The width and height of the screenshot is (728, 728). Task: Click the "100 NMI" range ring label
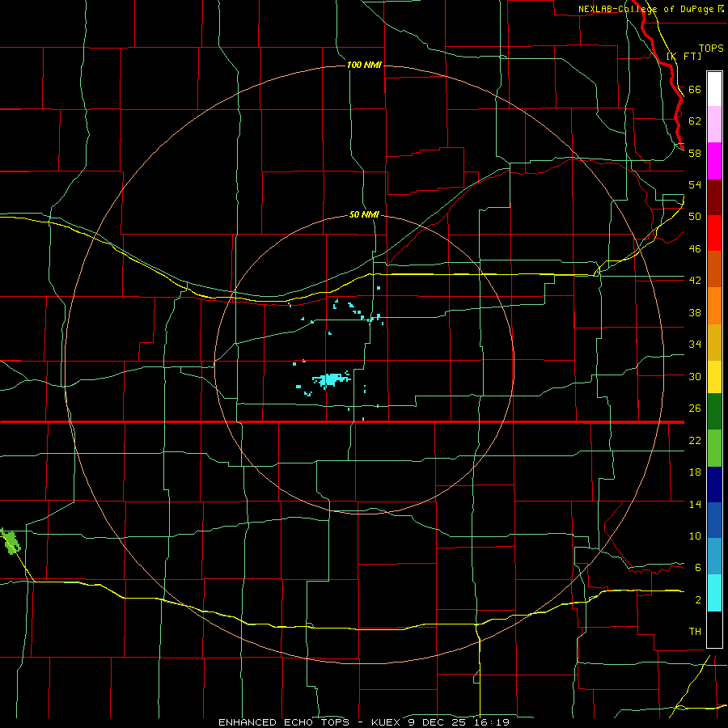pos(364,65)
